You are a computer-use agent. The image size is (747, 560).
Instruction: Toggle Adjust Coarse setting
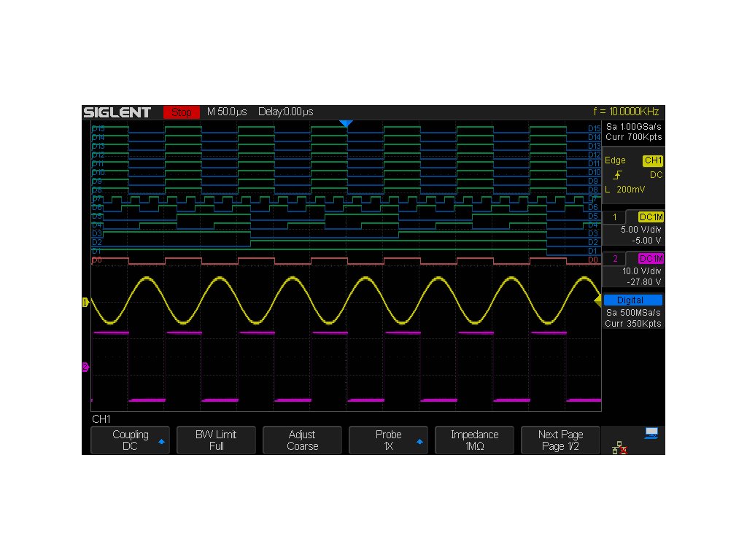[303, 440]
